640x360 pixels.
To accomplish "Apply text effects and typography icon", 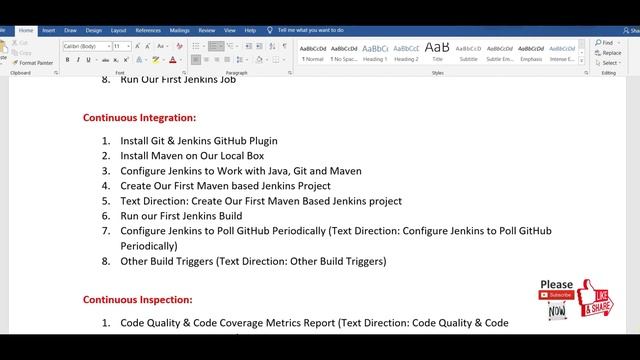I will click(139, 60).
